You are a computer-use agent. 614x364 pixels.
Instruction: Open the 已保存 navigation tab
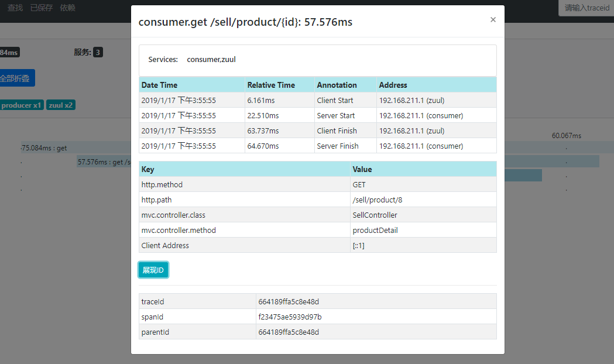coord(41,8)
